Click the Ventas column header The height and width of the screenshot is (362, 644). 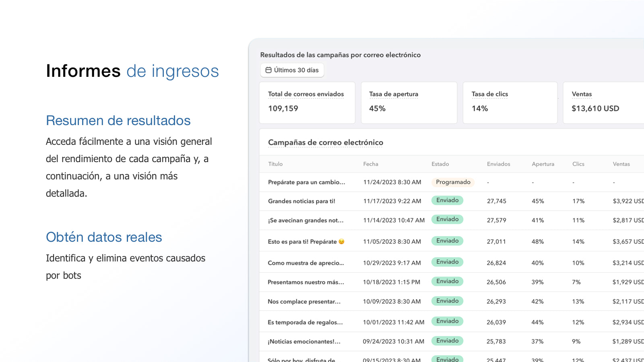tap(621, 164)
